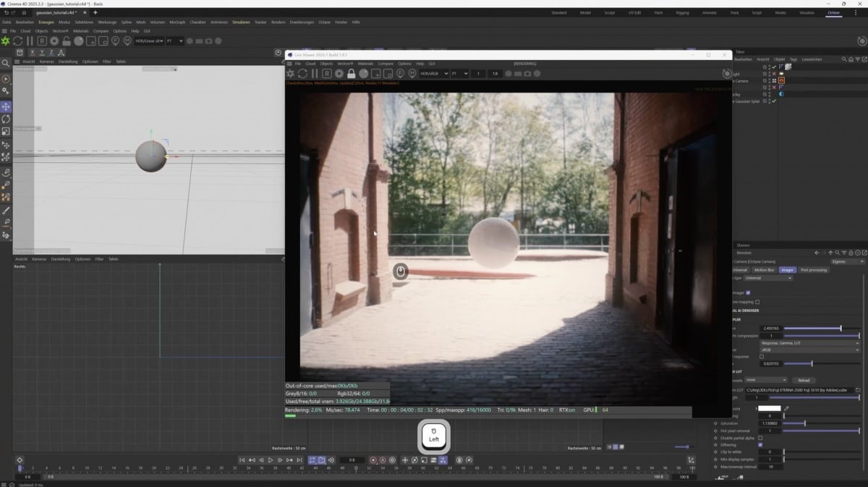Open Response, Gamma, LUT order dropdown
This screenshot has width=868, height=487.
point(809,343)
